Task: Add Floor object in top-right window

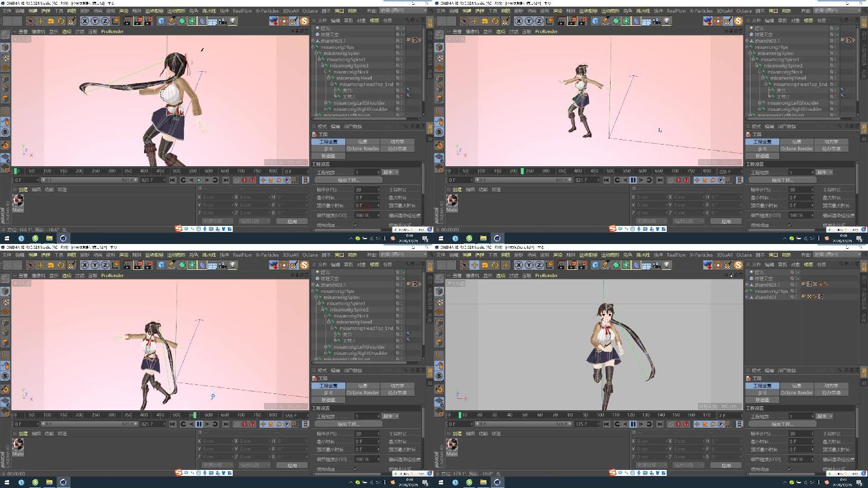Action: [x=646, y=21]
